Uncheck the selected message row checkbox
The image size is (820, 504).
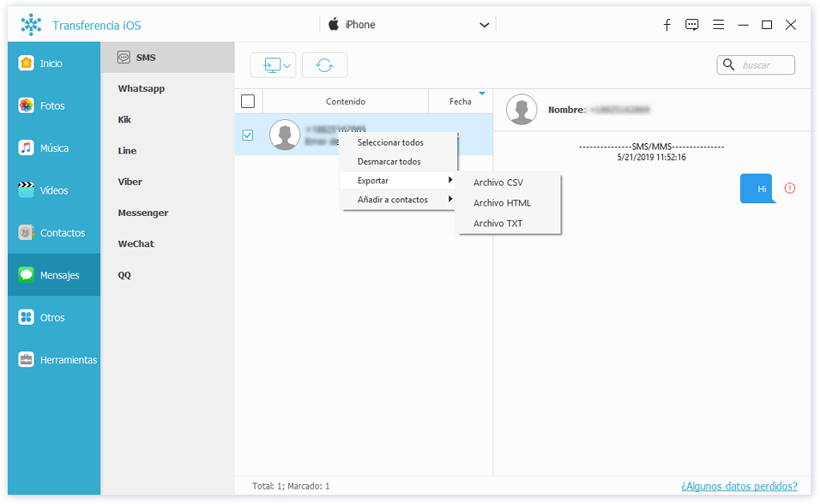pyautogui.click(x=248, y=134)
